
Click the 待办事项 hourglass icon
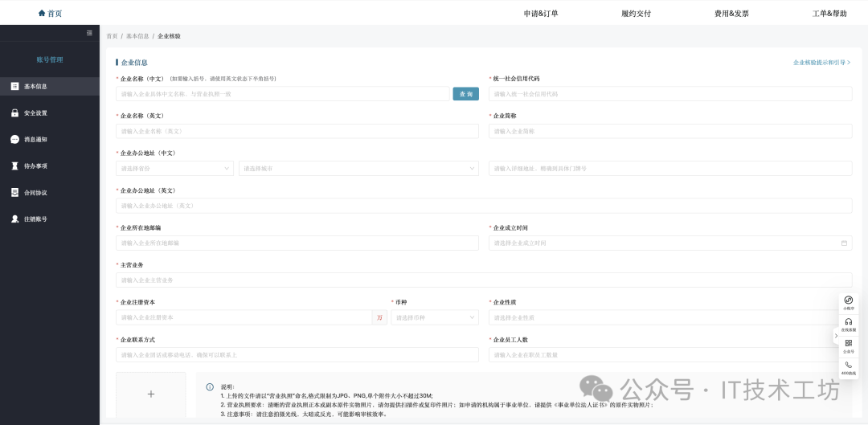pyautogui.click(x=15, y=166)
